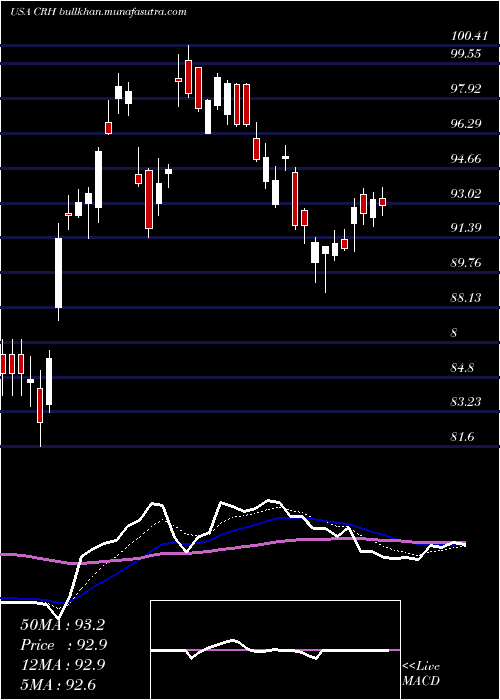Click the tall white gap-up candlestick near 88 to 91

(58, 272)
